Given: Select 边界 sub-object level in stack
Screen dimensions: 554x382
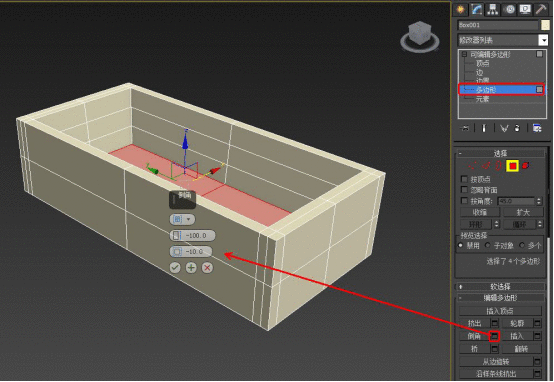Looking at the screenshot, I should click(x=483, y=81).
